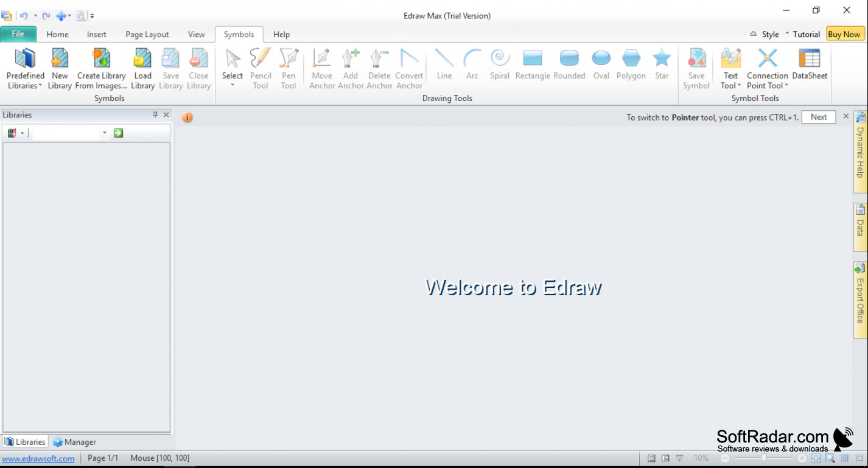Activate the Convert Anchor tool

pyautogui.click(x=409, y=69)
